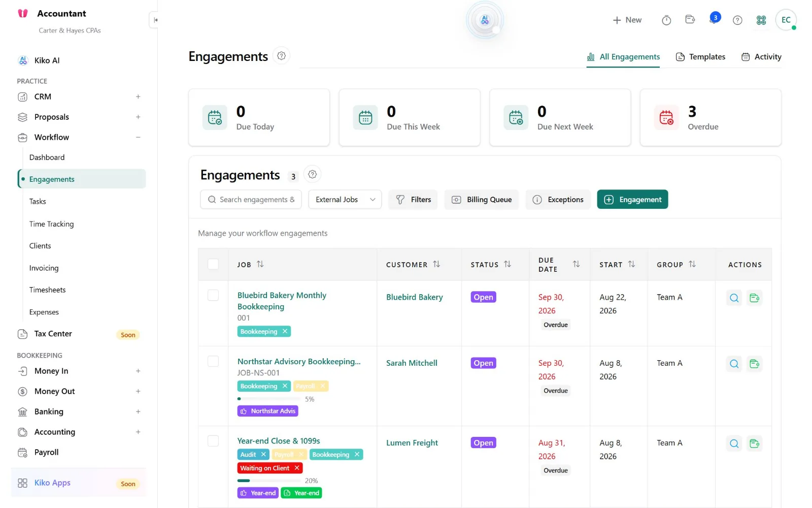The height and width of the screenshot is (508, 812).
Task: Check Bluebird Bakery Monthly Bookkeeping row
Action: (x=213, y=295)
